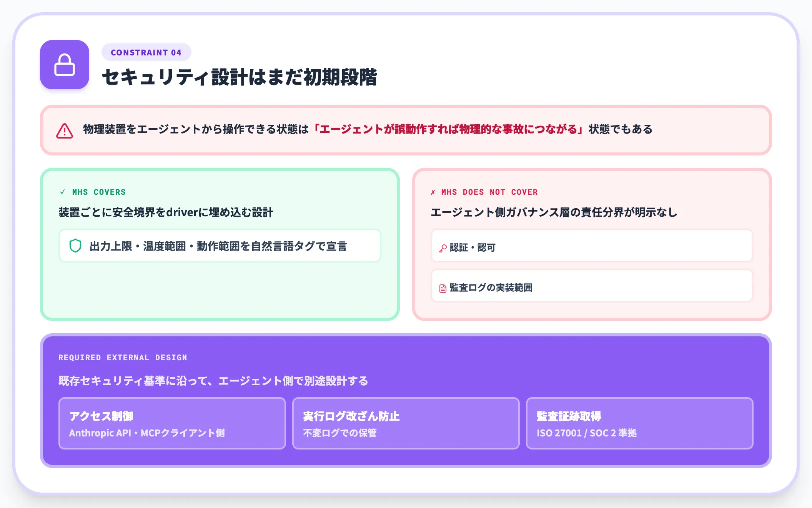Image resolution: width=812 pixels, height=508 pixels.
Task: Click the red cross before MHS DOES NOT COVER
Action: [433, 192]
